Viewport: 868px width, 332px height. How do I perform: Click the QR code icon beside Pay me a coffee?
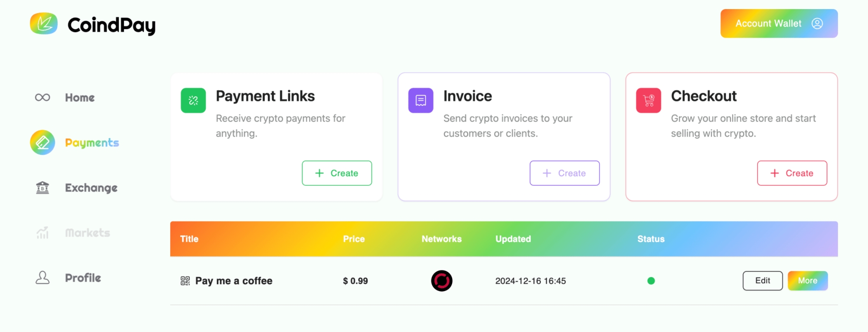[185, 281]
